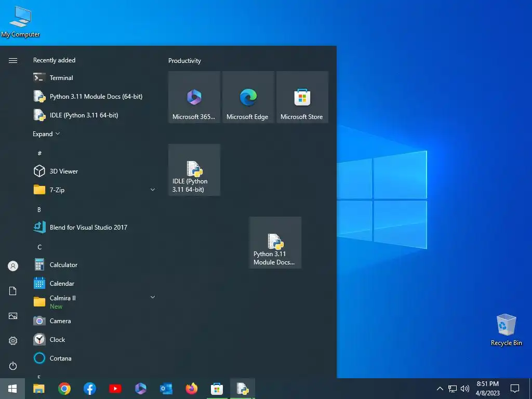Open network status tray icon

point(453,389)
